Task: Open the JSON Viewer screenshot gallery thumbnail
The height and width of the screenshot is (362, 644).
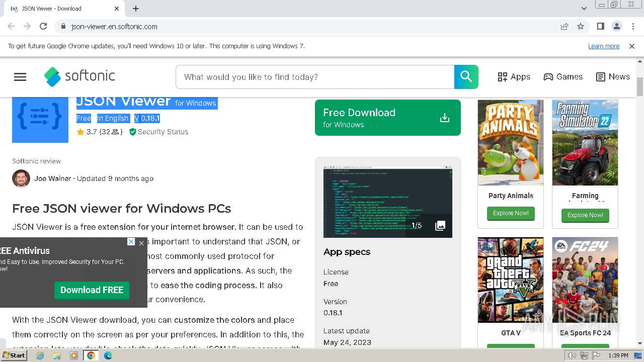Action: (388, 202)
